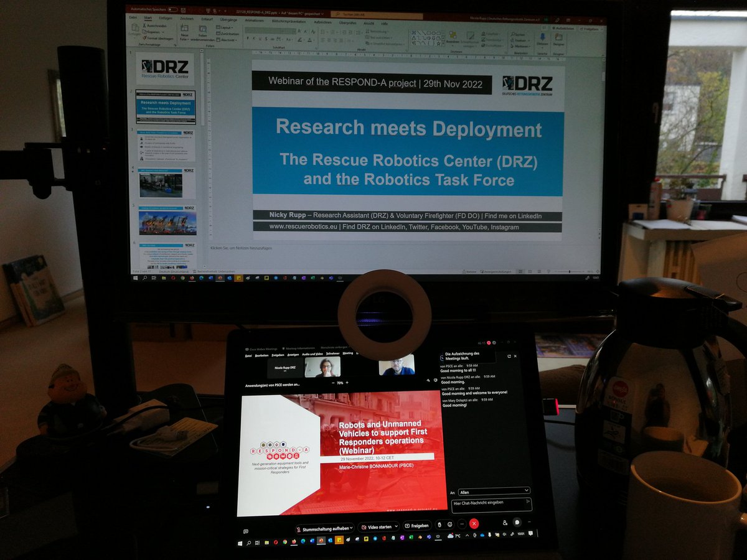This screenshot has width=747, height=560.
Task: Open the Freigeben menu in Webex menu bar
Action: pos(278,354)
